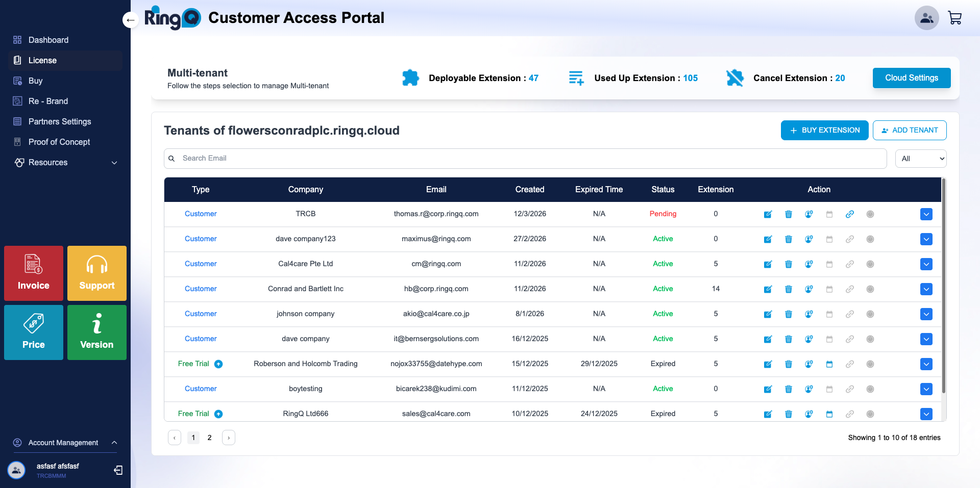Toggle power state for johnson company tenant
Viewport: 980px width, 488px height.
(870, 314)
